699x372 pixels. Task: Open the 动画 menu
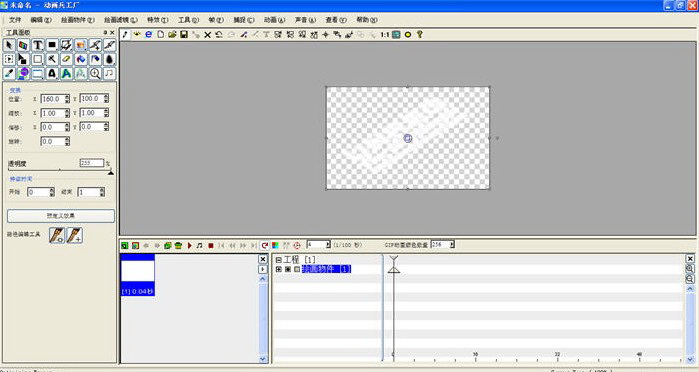pyautogui.click(x=274, y=20)
